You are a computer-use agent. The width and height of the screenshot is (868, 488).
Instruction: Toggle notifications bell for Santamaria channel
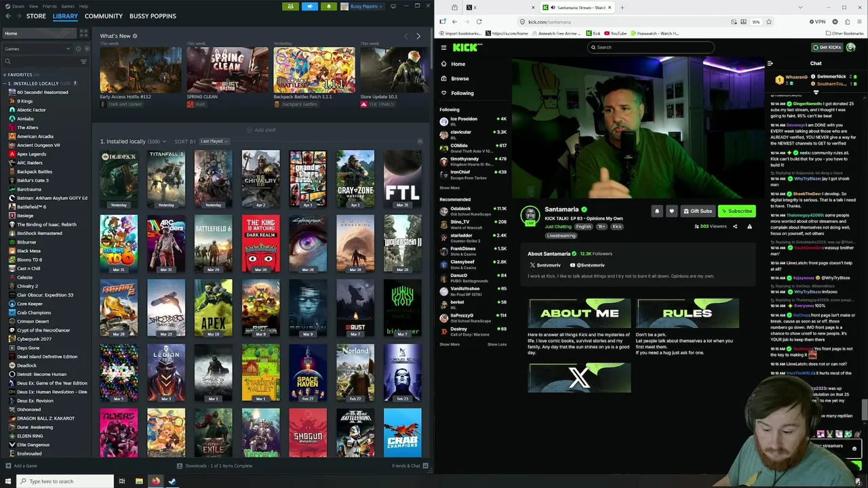[656, 211]
